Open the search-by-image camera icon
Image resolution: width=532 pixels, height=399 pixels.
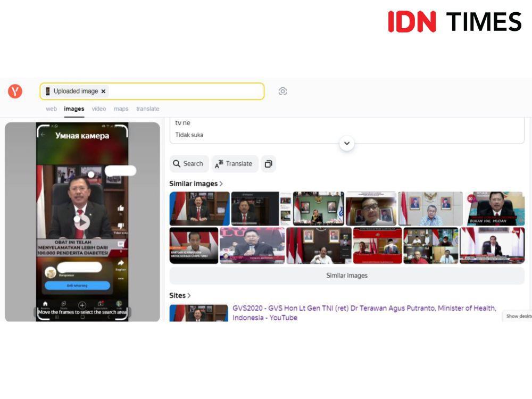coord(282,92)
